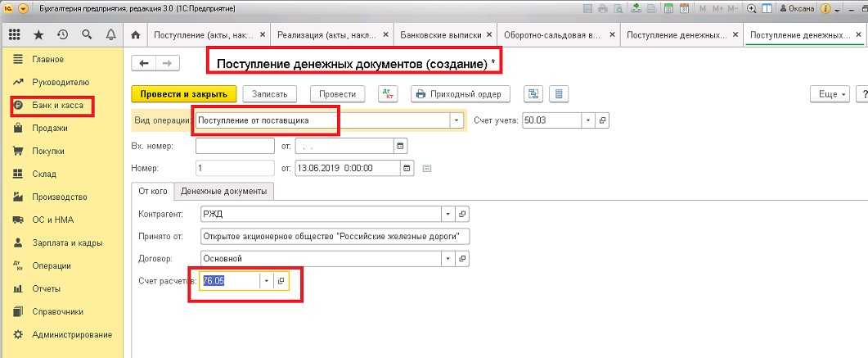Open the info circle icon in title bar

pyautogui.click(x=825, y=9)
